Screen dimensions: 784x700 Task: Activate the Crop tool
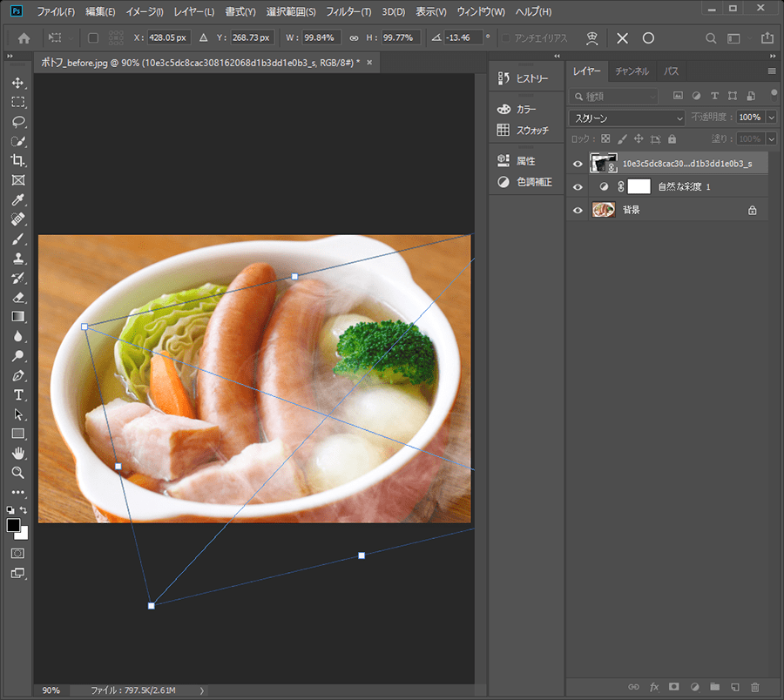click(x=18, y=161)
